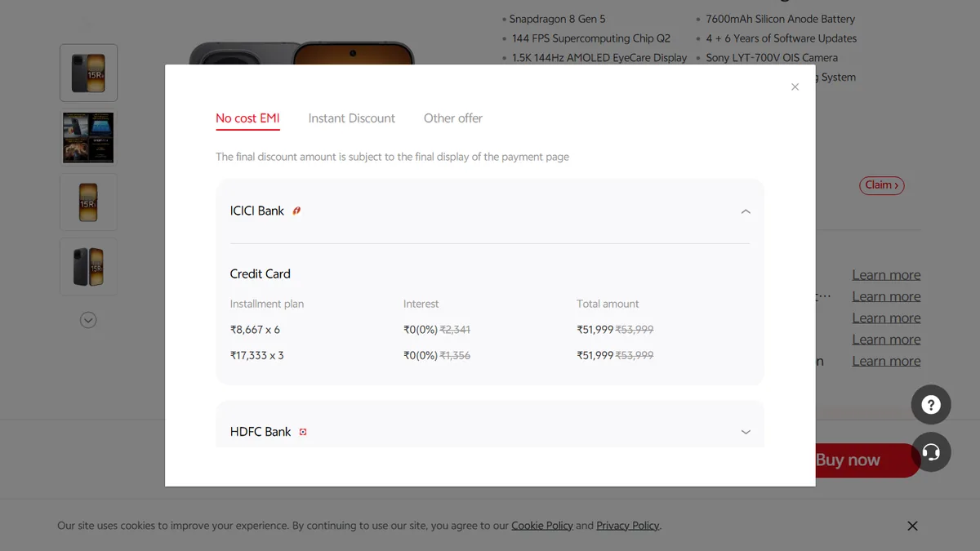This screenshot has width=980, height=551.
Task: Collapse the ICICI Bank section
Action: tap(746, 211)
